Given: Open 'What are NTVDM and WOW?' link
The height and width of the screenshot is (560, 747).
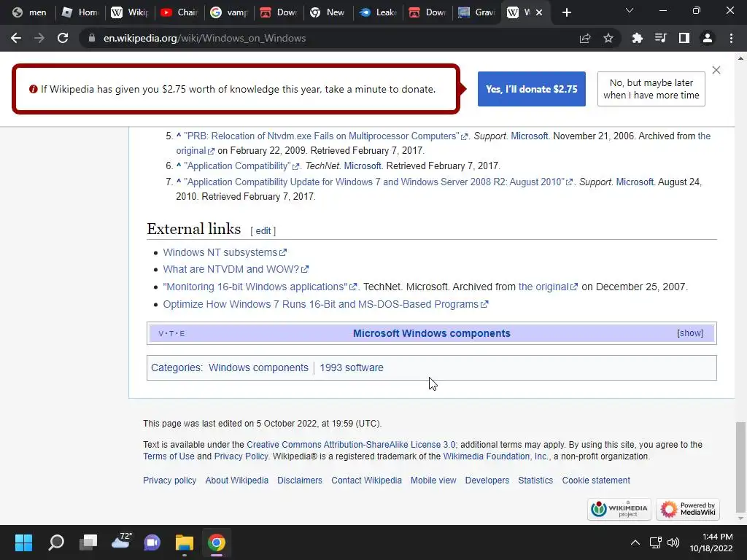Looking at the screenshot, I should [x=236, y=270].
